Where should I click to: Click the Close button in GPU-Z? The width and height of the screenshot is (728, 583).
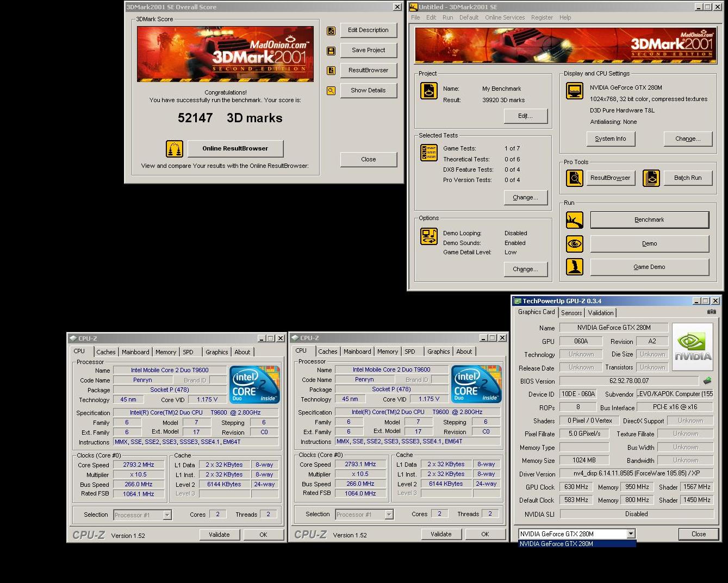pos(699,534)
